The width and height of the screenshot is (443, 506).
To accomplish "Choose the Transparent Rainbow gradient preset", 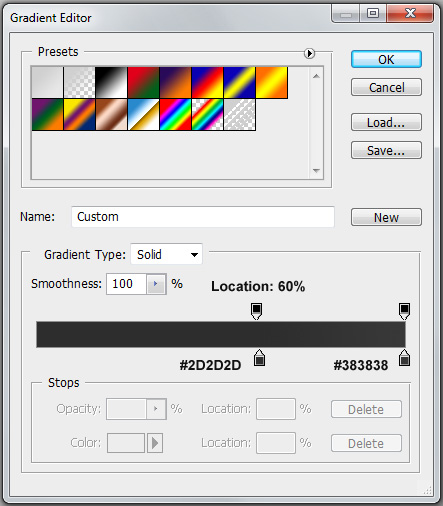I will 207,114.
